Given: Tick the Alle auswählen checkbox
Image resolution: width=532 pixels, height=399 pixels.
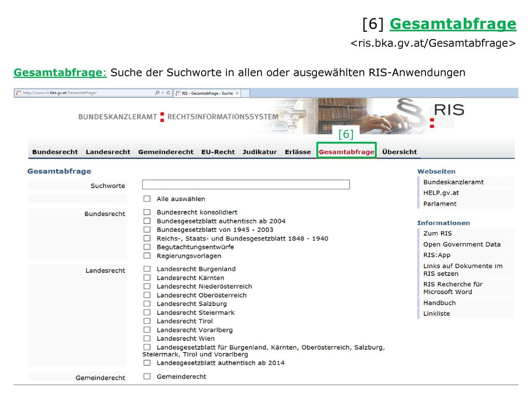Looking at the screenshot, I should tap(147, 199).
